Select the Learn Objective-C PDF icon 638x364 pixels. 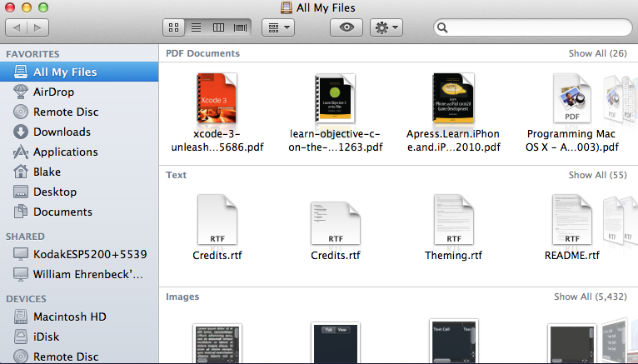(335, 98)
